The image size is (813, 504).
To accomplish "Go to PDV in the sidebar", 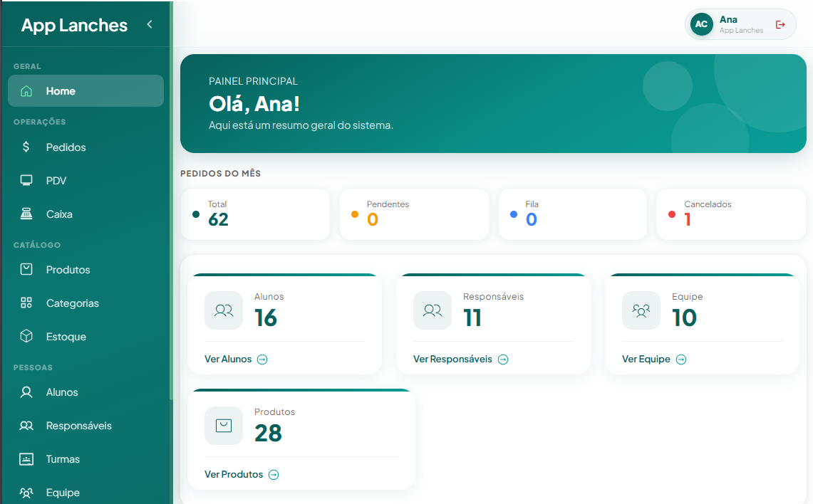I will pos(86,180).
